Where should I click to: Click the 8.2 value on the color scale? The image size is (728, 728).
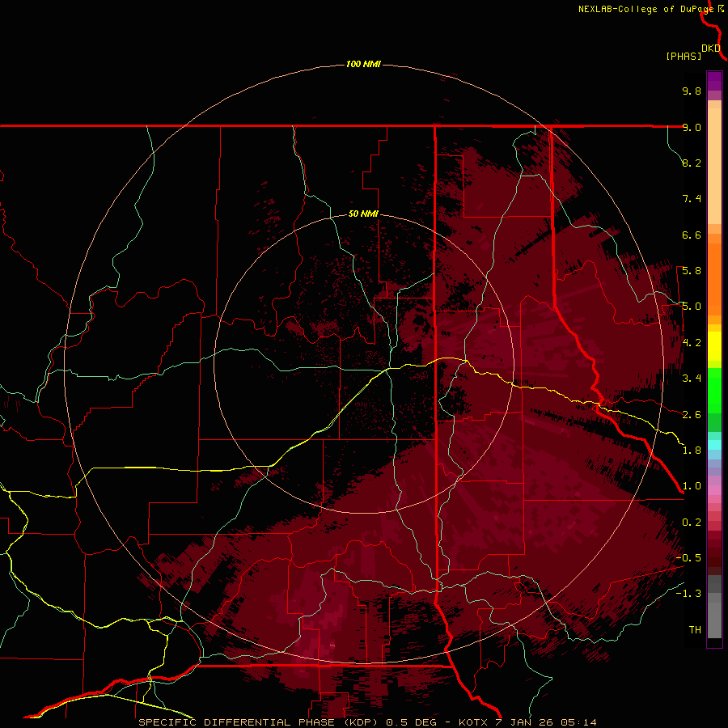click(x=692, y=163)
